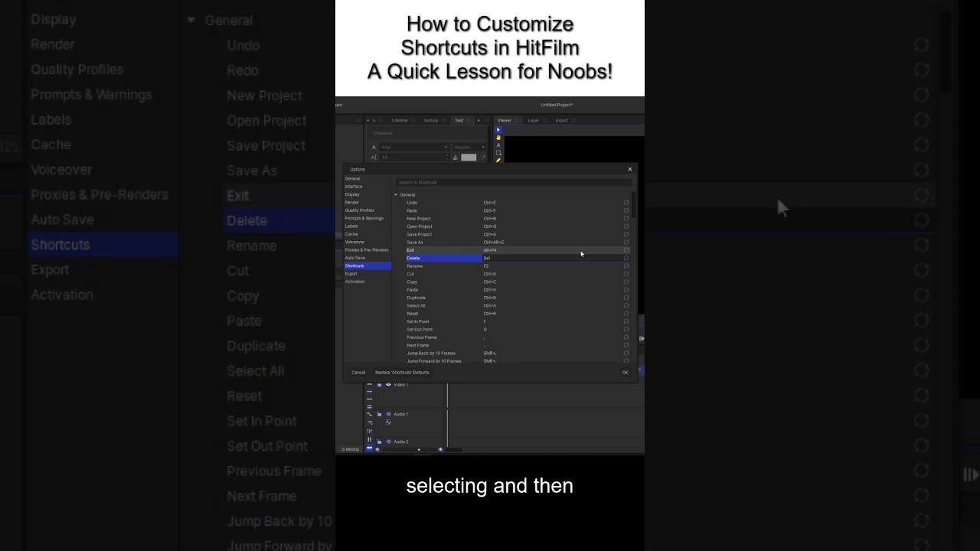Reset the Paste shortcut icon
The image size is (980, 551).
[x=626, y=290]
